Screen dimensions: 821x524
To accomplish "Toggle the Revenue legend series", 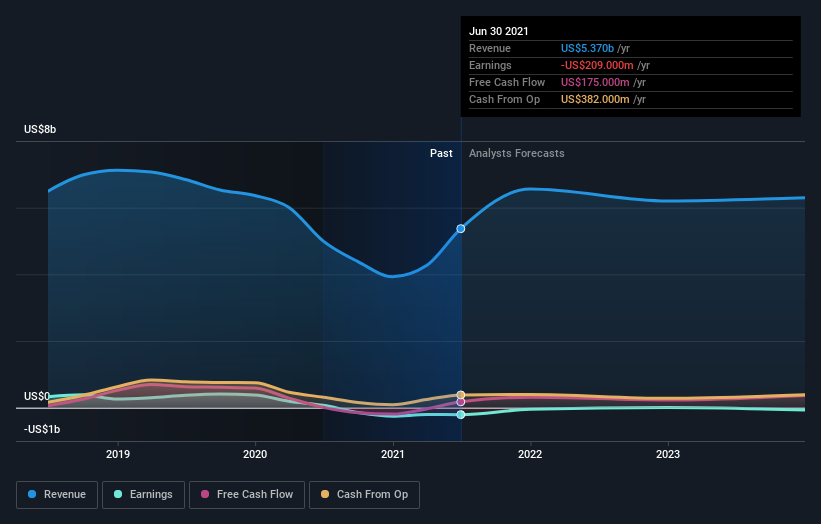I will [57, 495].
